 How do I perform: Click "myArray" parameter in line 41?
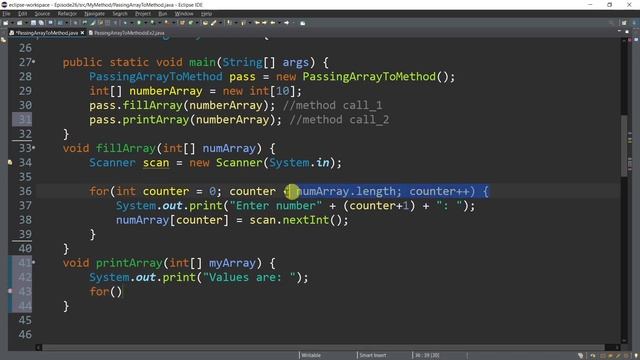tap(232, 263)
